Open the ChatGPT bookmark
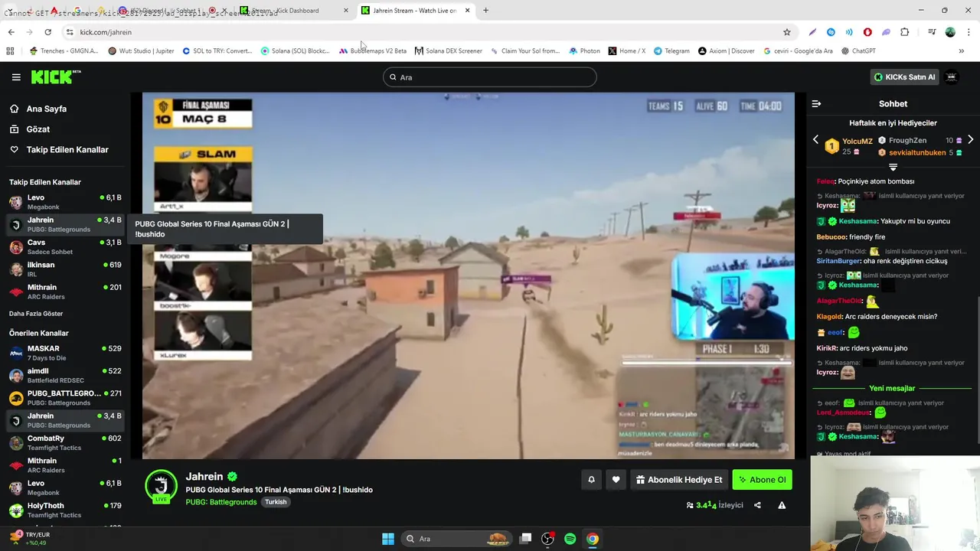This screenshot has width=980, height=551. click(857, 51)
